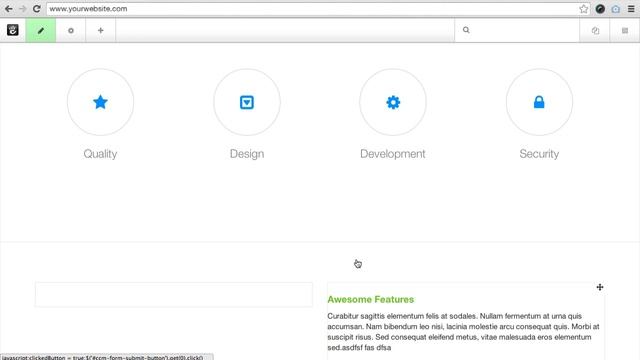Bookmark the page with the star icon

(x=584, y=9)
